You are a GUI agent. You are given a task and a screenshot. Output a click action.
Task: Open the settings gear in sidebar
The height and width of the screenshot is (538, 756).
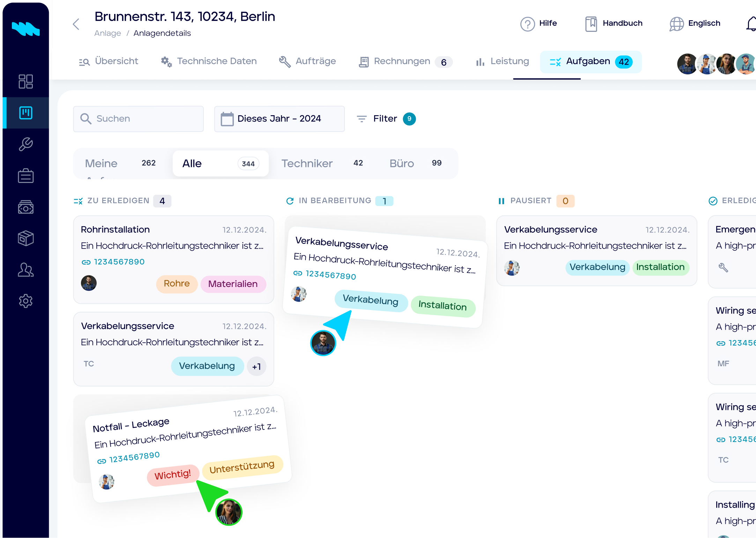(x=25, y=301)
